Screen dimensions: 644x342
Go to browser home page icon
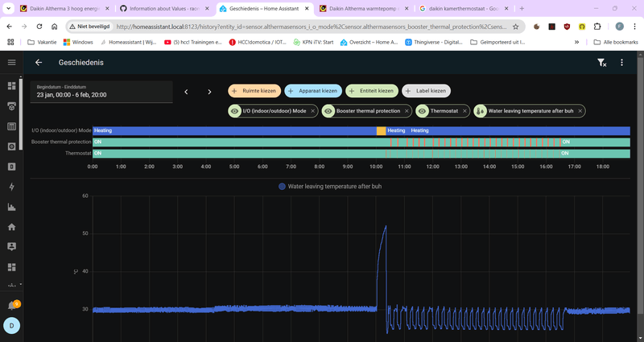[x=54, y=27]
